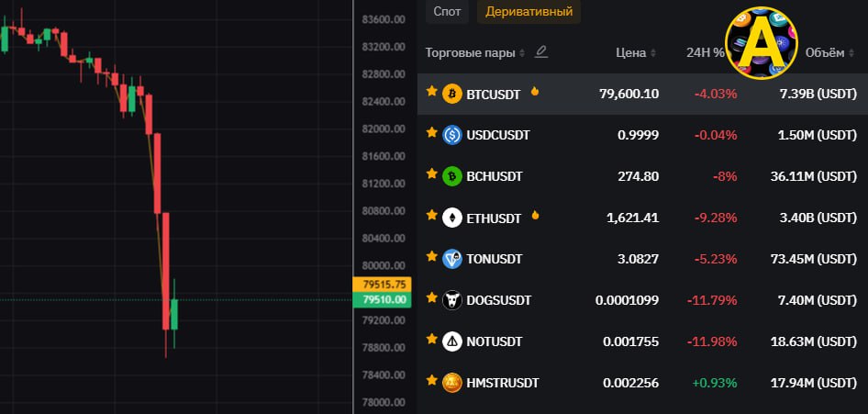
Task: Switch to the Спот tab
Action: click(x=447, y=12)
